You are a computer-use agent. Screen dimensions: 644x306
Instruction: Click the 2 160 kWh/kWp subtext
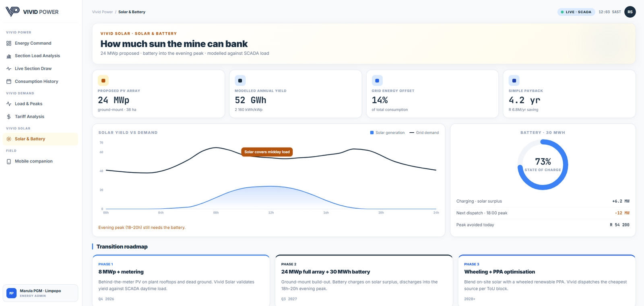(x=248, y=110)
